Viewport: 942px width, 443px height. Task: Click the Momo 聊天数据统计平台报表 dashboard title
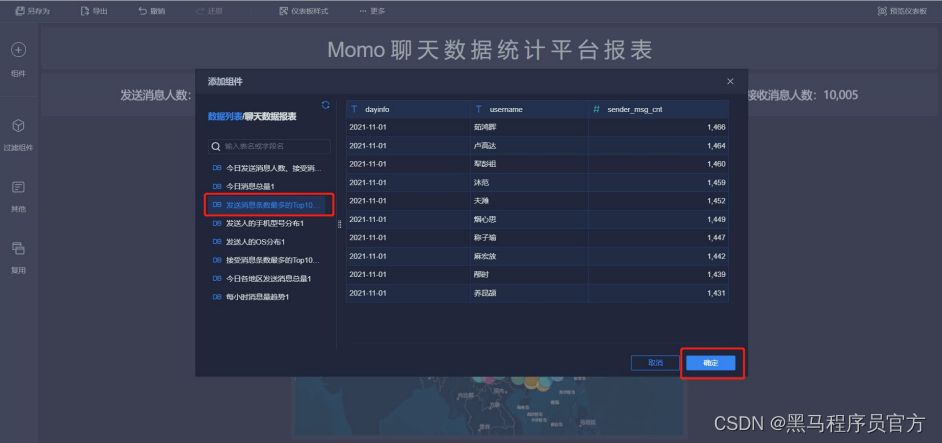click(x=490, y=50)
